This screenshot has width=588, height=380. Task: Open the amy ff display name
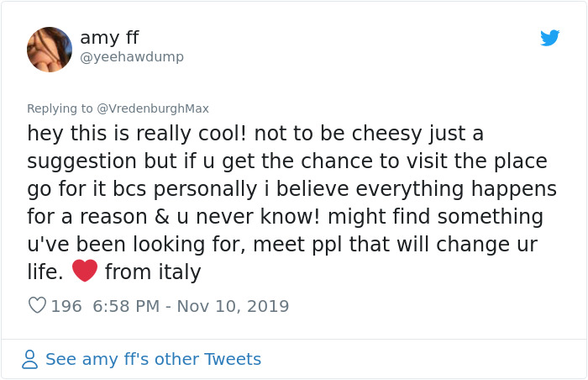pos(109,38)
